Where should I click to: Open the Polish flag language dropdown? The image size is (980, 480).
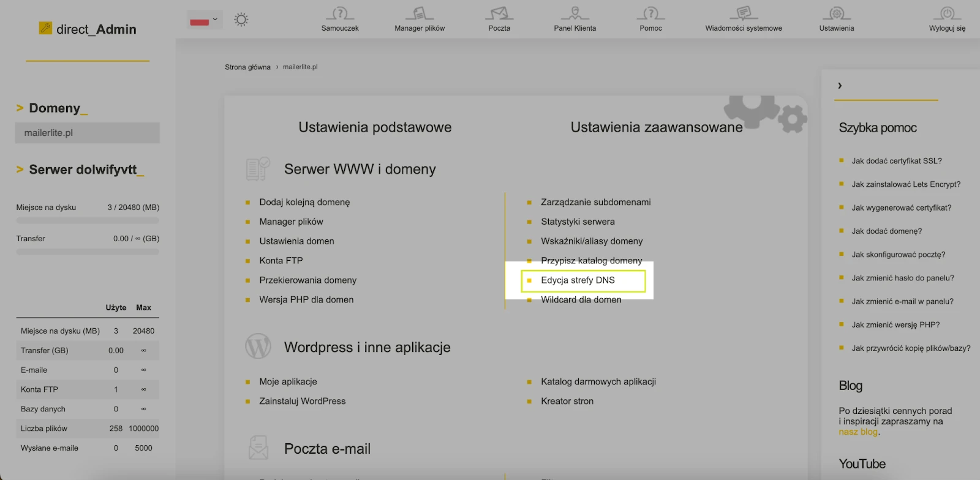click(204, 20)
